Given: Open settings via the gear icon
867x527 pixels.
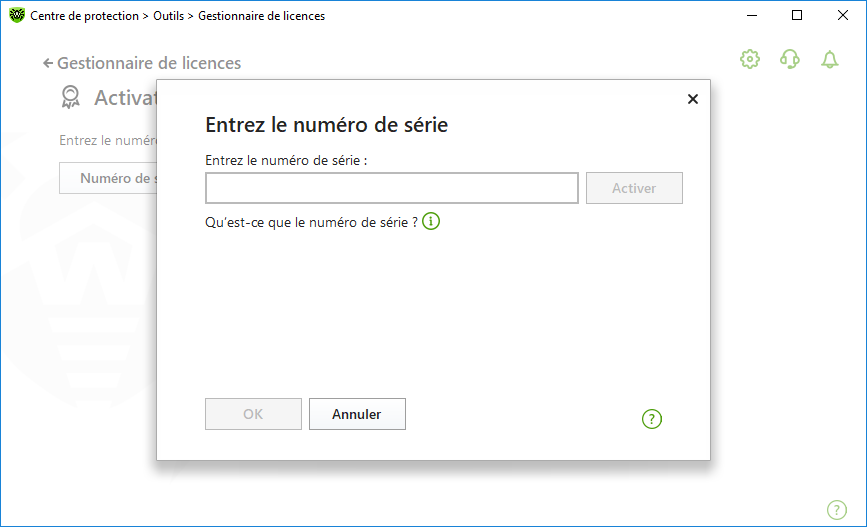Looking at the screenshot, I should (x=750, y=59).
